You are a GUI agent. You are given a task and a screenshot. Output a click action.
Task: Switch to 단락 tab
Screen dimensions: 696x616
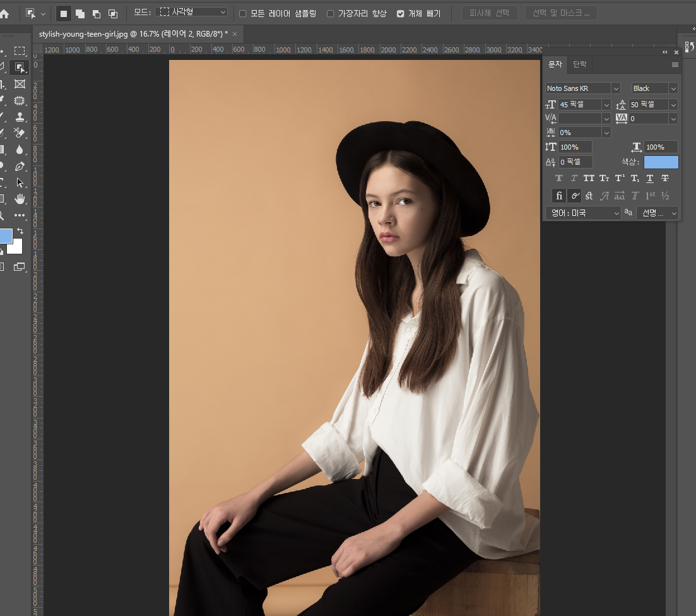[x=580, y=64]
